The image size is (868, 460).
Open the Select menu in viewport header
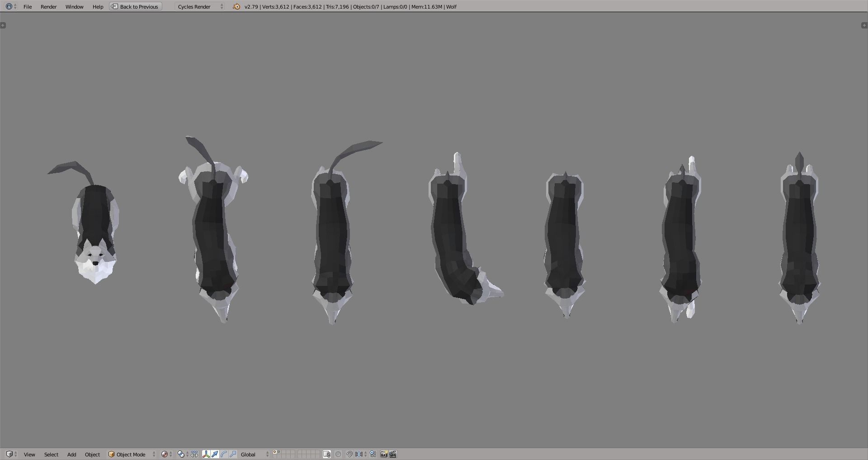51,454
